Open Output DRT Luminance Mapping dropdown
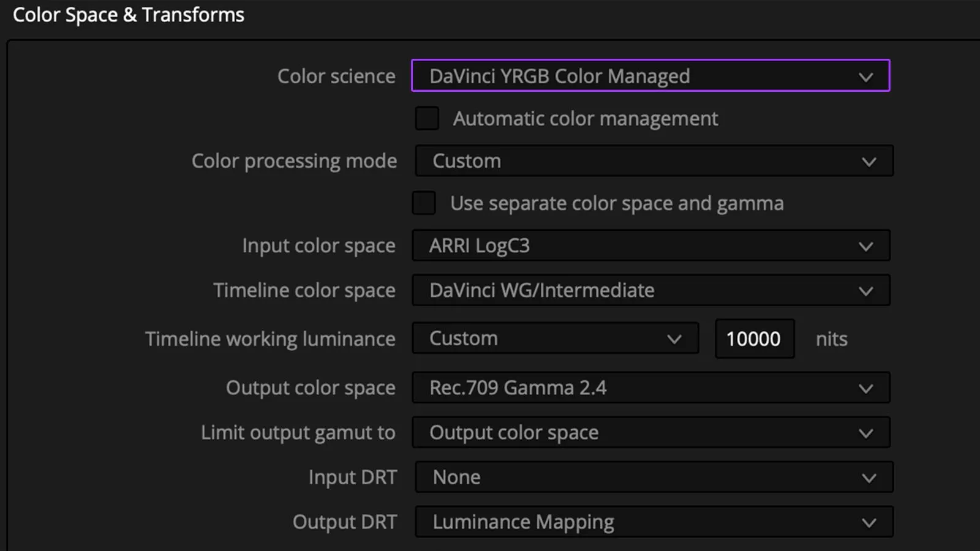The image size is (980, 551). point(654,522)
